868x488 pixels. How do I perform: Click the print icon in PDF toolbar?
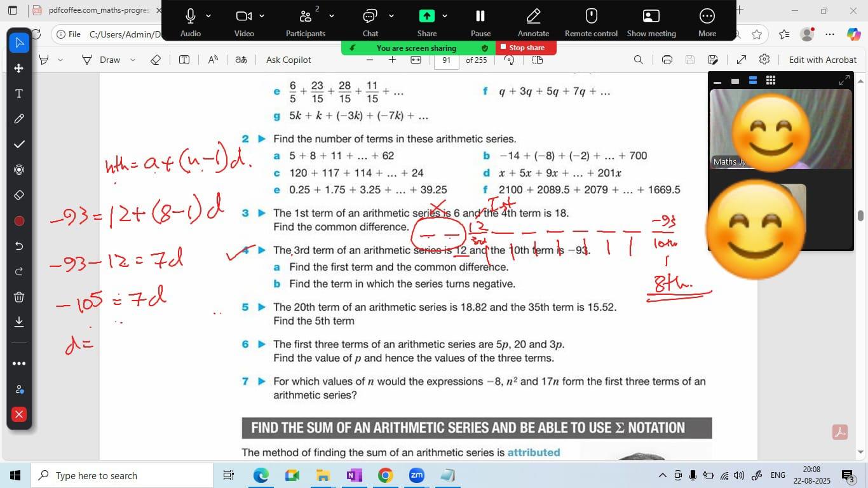pos(667,60)
